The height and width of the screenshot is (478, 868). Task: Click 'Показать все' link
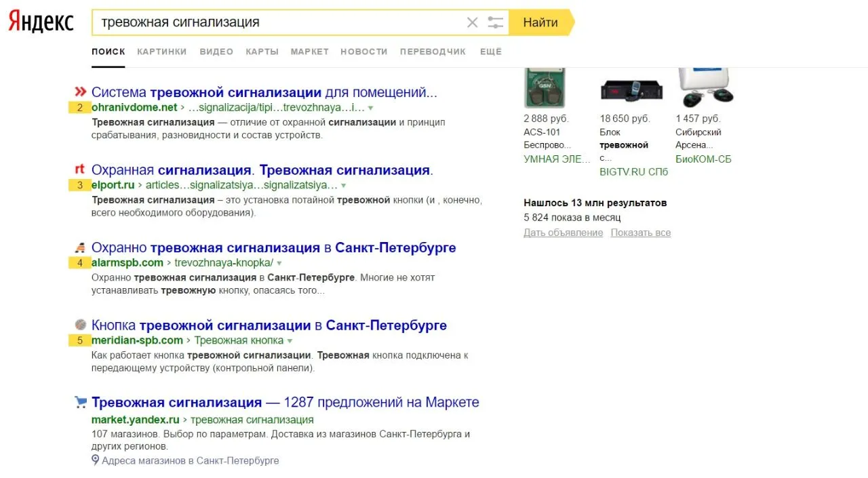640,233
